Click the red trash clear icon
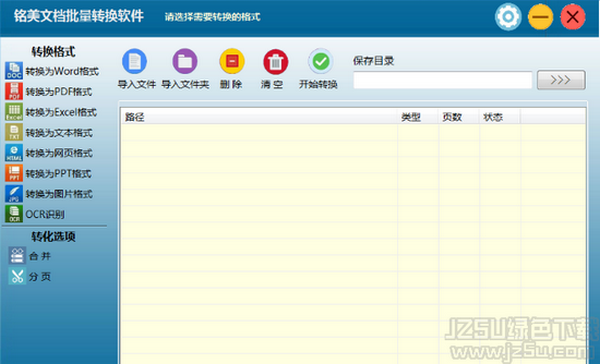 [276, 62]
